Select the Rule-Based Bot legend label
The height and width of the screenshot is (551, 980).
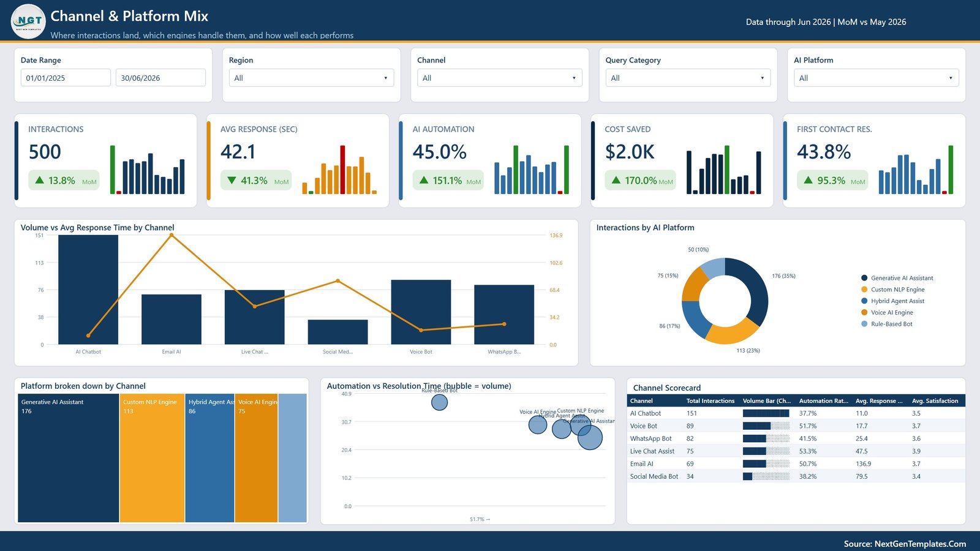[892, 324]
